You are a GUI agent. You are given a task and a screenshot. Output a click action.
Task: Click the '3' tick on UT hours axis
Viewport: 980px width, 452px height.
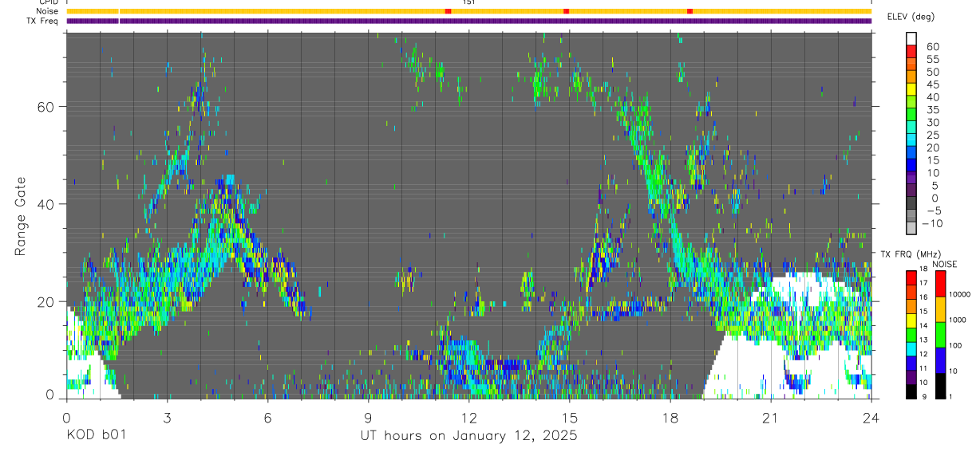pyautogui.click(x=167, y=417)
